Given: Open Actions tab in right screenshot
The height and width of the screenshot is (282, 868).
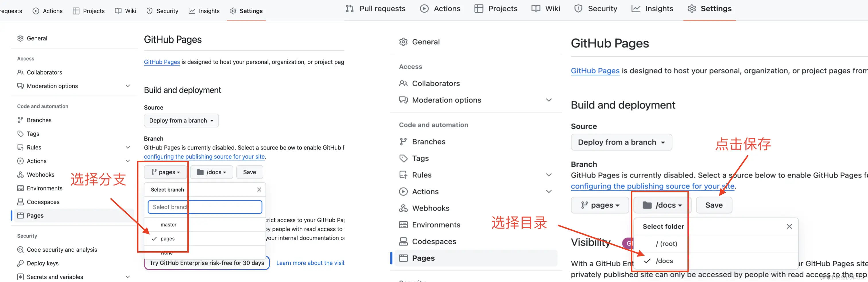Looking at the screenshot, I should (x=440, y=8).
